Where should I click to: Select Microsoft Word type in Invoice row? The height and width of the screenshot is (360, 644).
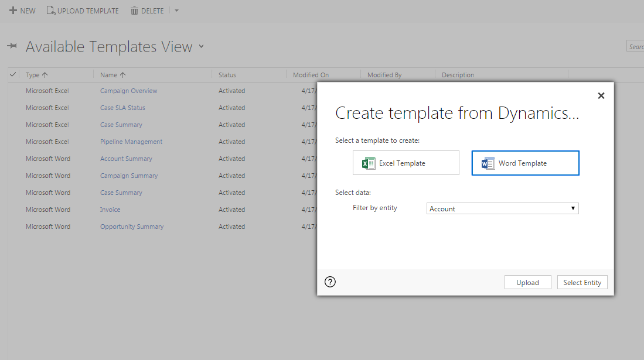click(x=48, y=210)
